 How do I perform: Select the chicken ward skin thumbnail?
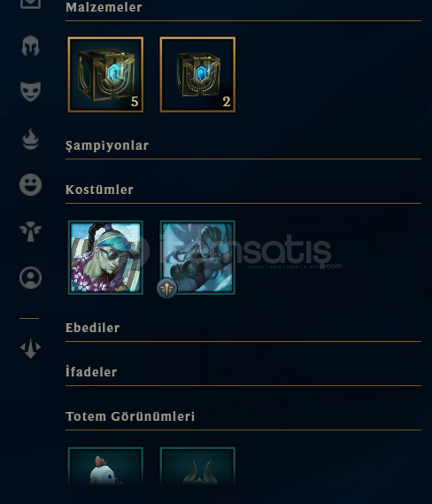point(105,465)
